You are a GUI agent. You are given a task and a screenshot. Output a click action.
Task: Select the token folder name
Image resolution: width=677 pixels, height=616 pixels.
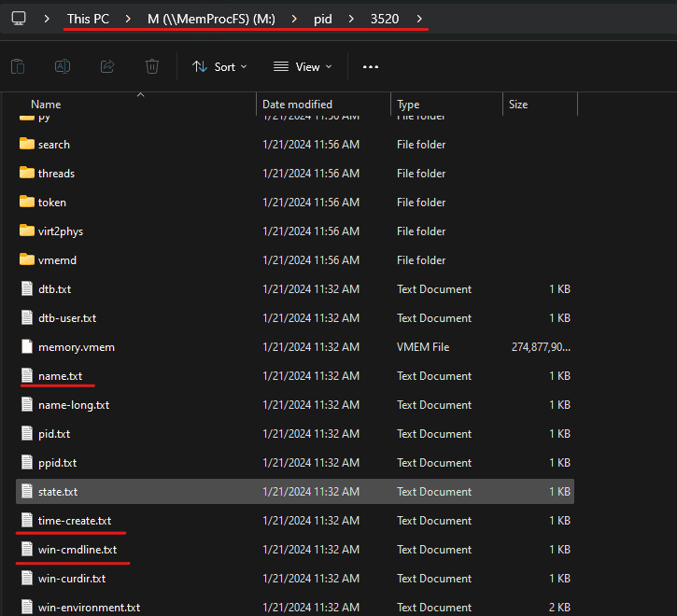coord(51,202)
